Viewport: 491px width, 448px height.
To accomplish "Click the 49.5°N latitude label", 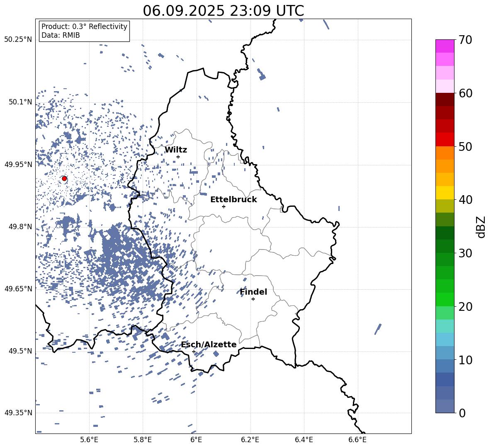I will pyautogui.click(x=20, y=351).
